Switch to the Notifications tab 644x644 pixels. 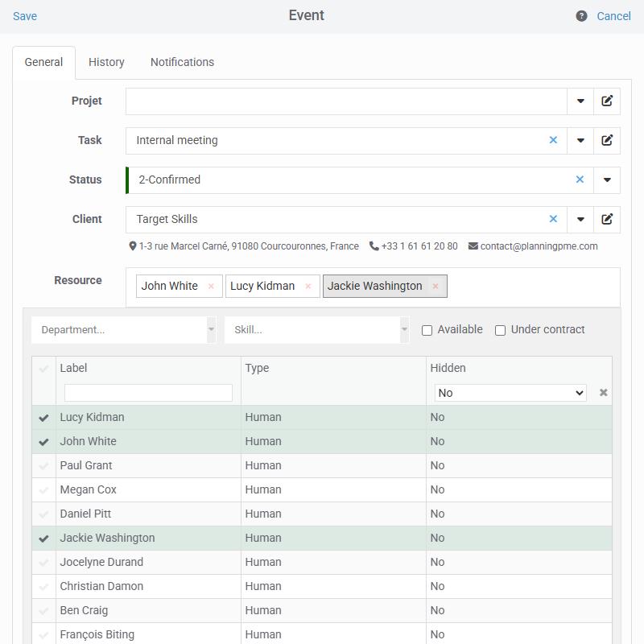point(182,63)
